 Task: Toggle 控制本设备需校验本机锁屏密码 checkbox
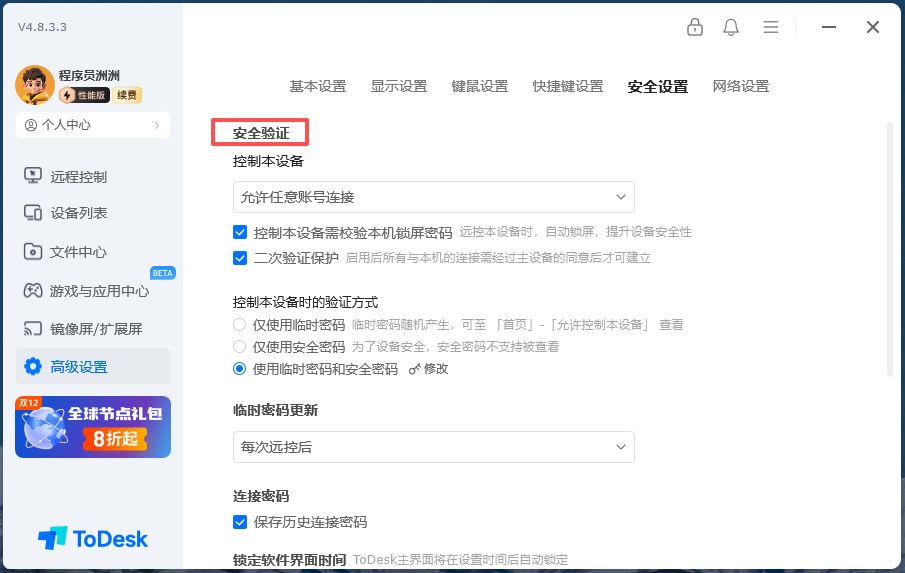coord(240,232)
